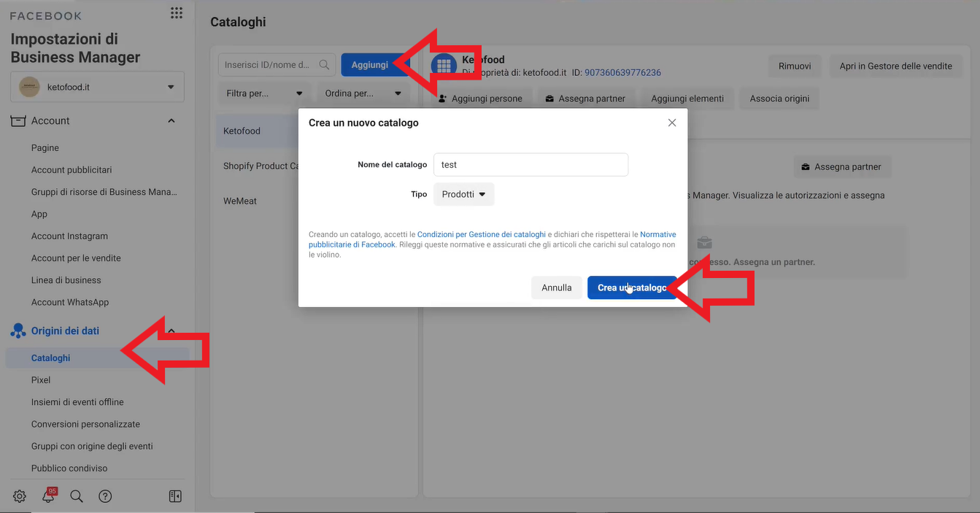This screenshot has width=980, height=513.
Task: Collapse sidebar with panel toggle icon
Action: pyautogui.click(x=175, y=496)
